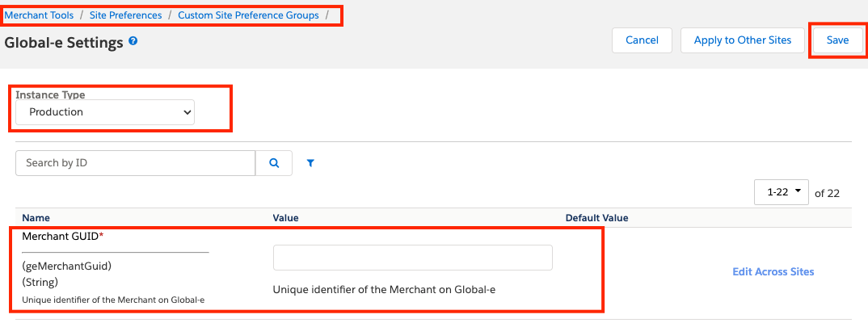Viewport: 868px width, 323px height.
Task: Select the Merchant GUID label
Action: click(63, 236)
